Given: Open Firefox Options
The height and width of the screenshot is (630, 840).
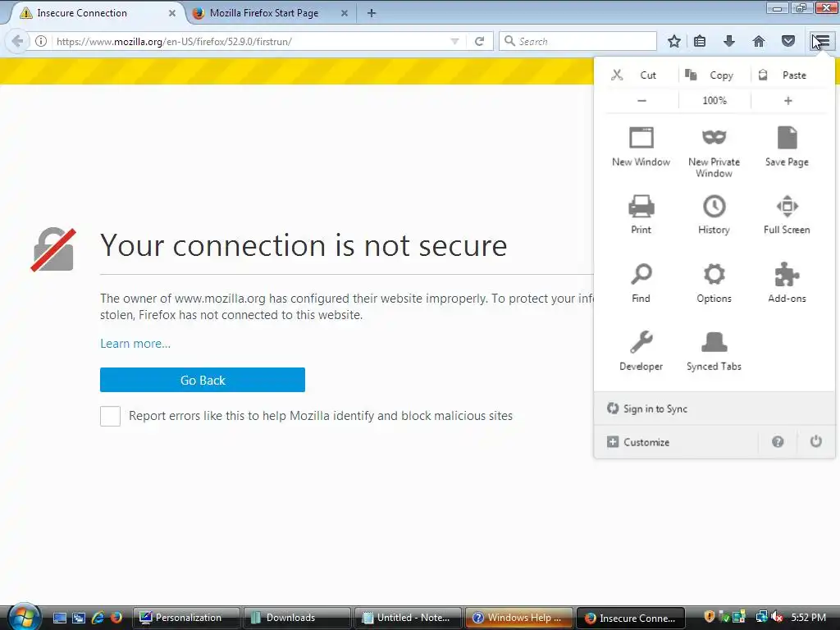Looking at the screenshot, I should (x=714, y=283).
